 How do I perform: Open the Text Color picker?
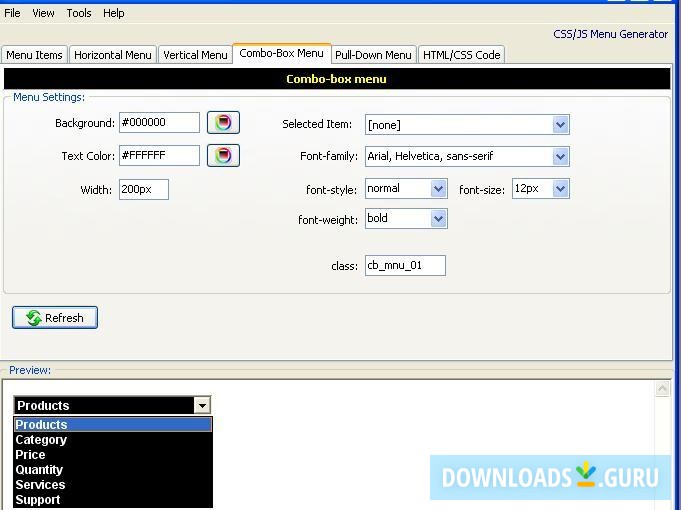click(223, 156)
